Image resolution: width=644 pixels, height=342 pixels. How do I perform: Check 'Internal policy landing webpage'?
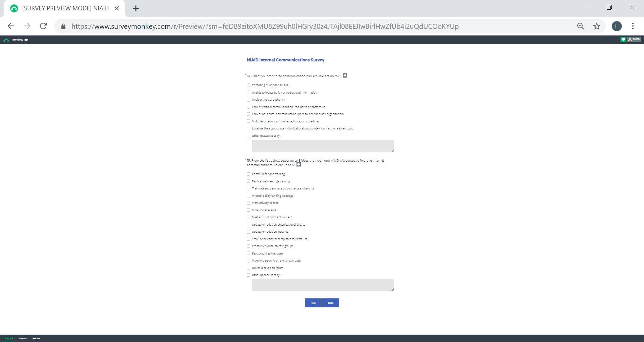(249, 196)
